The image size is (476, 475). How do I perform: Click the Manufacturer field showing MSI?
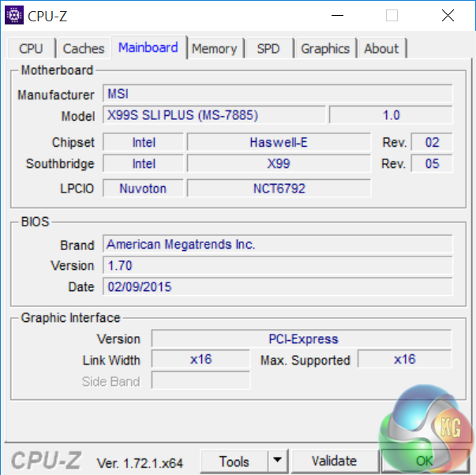tap(277, 94)
